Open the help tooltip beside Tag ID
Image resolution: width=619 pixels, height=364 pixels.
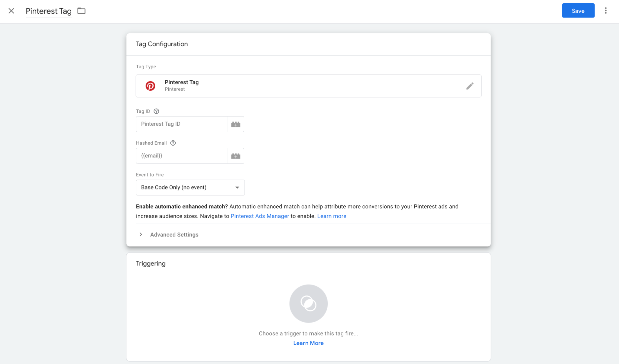click(156, 111)
